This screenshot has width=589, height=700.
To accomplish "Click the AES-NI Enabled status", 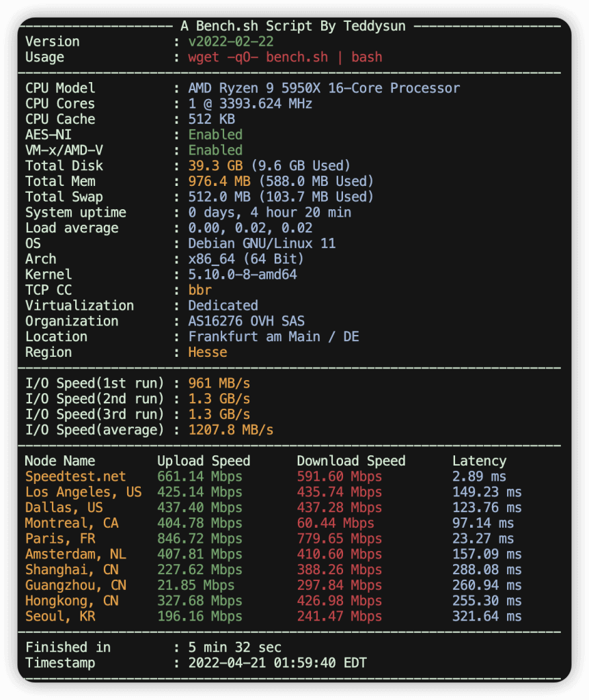I will tap(215, 135).
